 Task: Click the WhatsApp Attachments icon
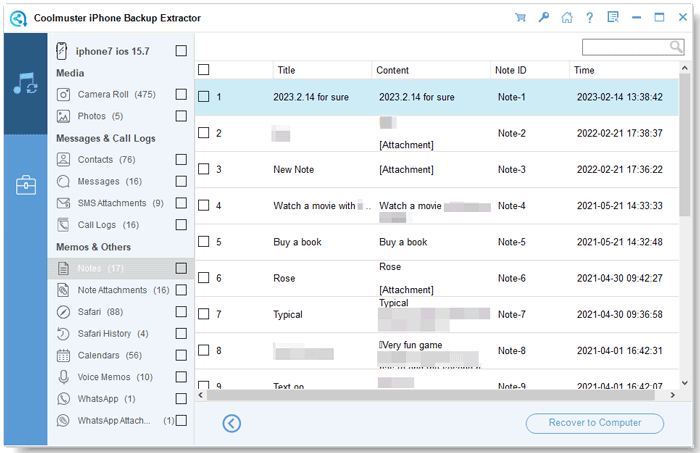63,420
